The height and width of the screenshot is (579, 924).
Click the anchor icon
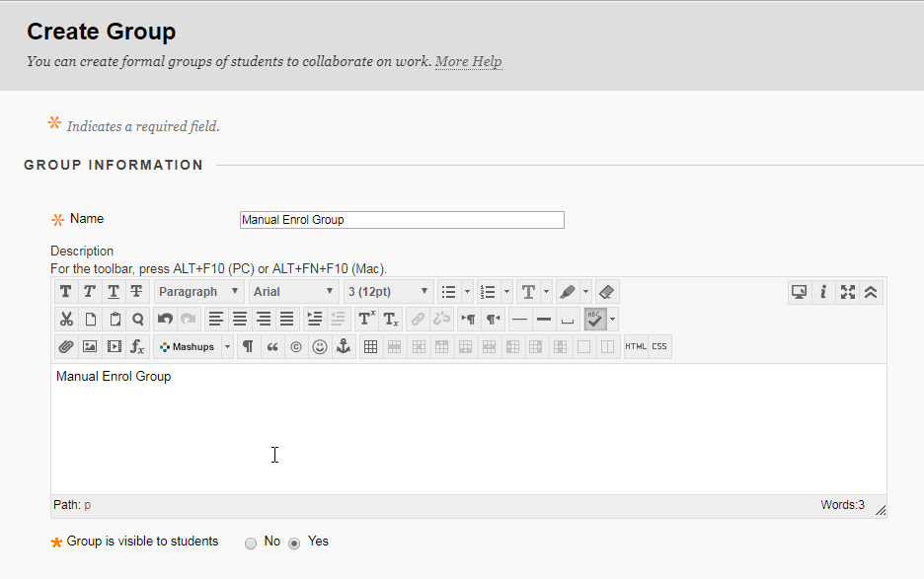coord(344,347)
